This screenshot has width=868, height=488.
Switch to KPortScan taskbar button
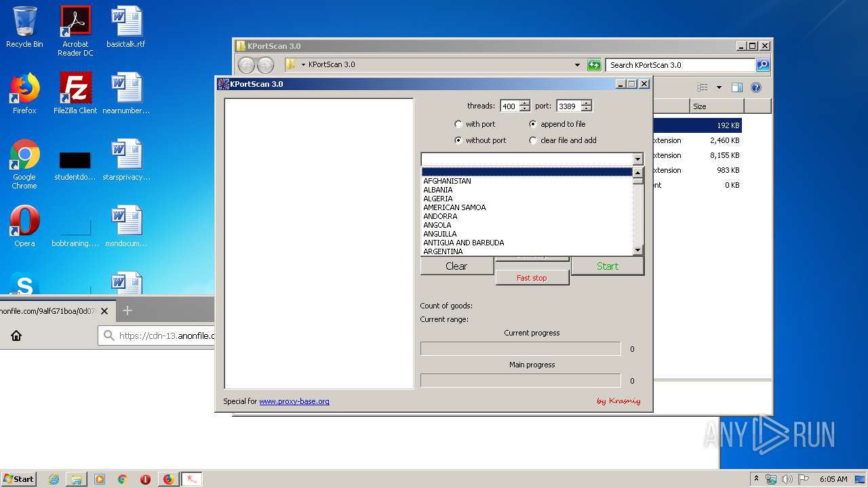point(192,479)
